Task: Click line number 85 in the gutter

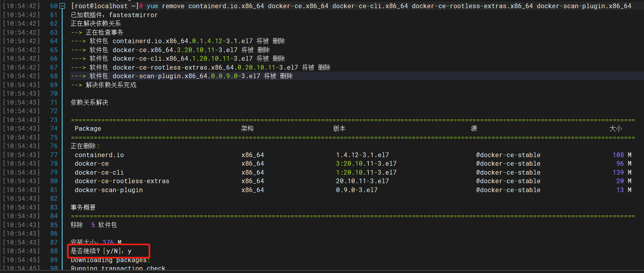Action: (54, 225)
